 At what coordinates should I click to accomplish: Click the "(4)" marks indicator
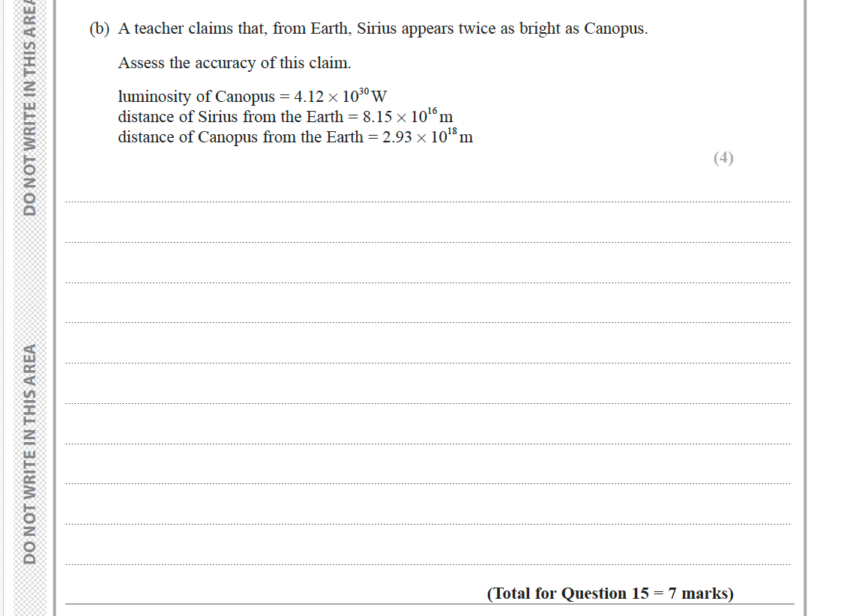tap(723, 157)
